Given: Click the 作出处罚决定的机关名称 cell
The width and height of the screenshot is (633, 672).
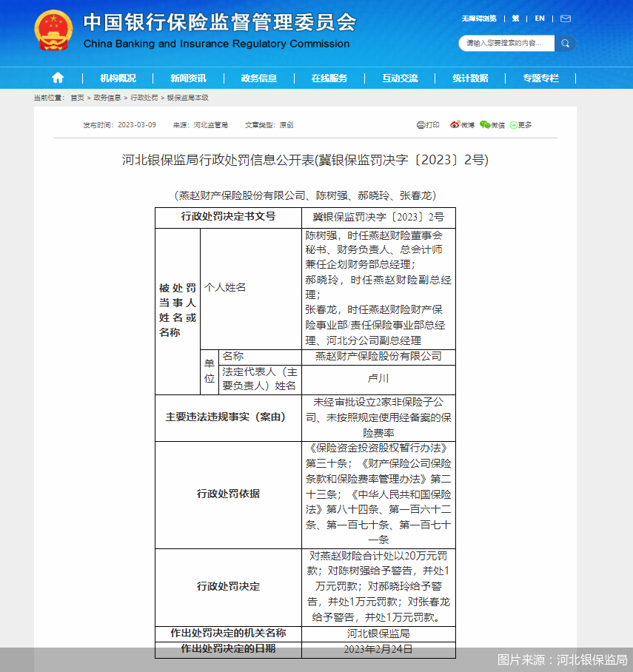Looking at the screenshot, I should 228,634.
